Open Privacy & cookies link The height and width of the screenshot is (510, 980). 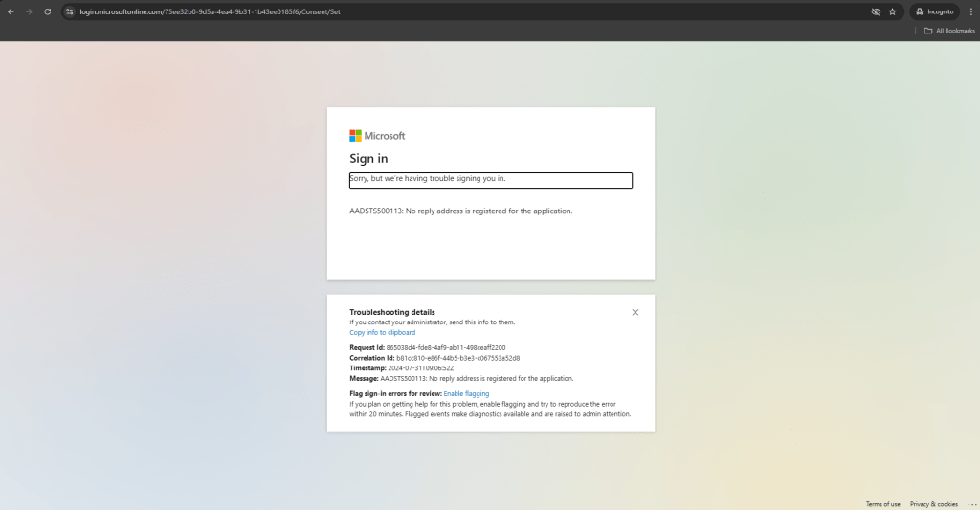tap(933, 504)
